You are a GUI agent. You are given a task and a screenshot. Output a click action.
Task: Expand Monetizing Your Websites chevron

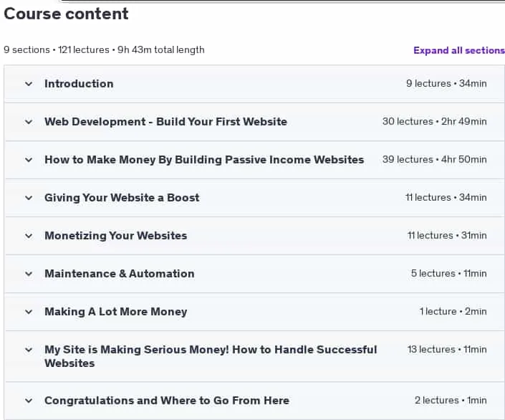click(29, 236)
